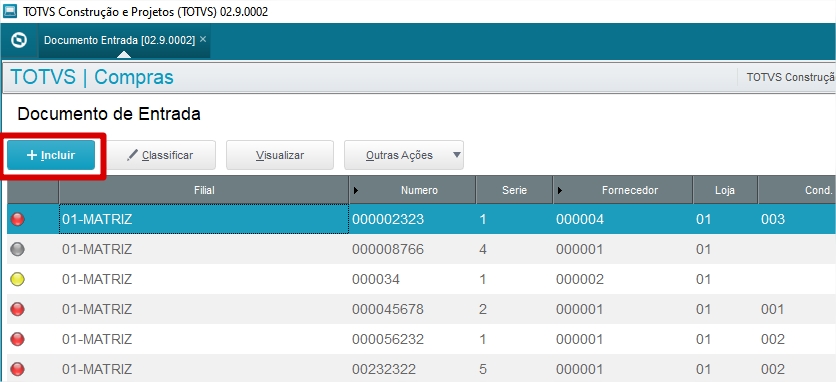This screenshot has height=382, width=836.
Task: Click serie value 2 in row 000045678
Action: 483,309
